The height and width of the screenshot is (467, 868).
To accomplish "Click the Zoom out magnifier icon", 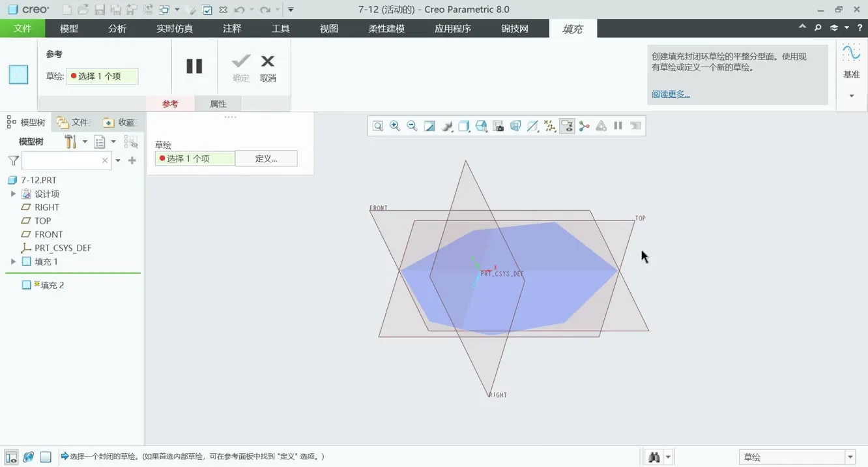I will click(x=412, y=126).
